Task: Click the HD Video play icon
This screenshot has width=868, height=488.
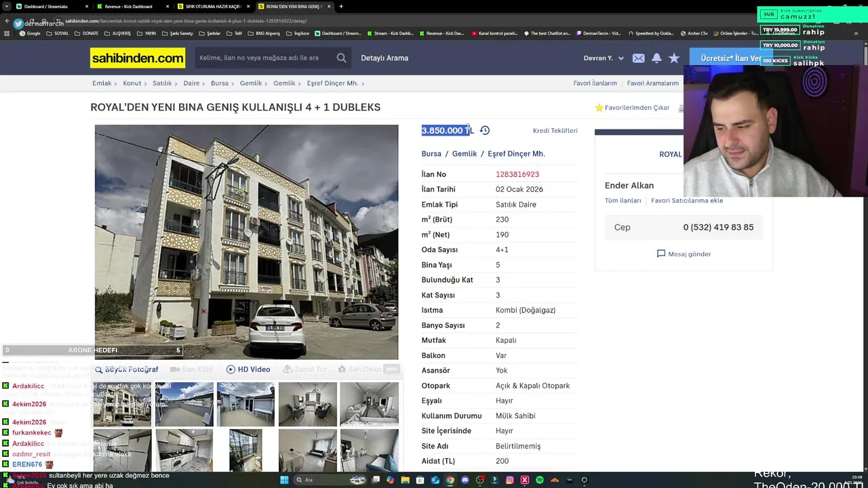Action: point(231,369)
